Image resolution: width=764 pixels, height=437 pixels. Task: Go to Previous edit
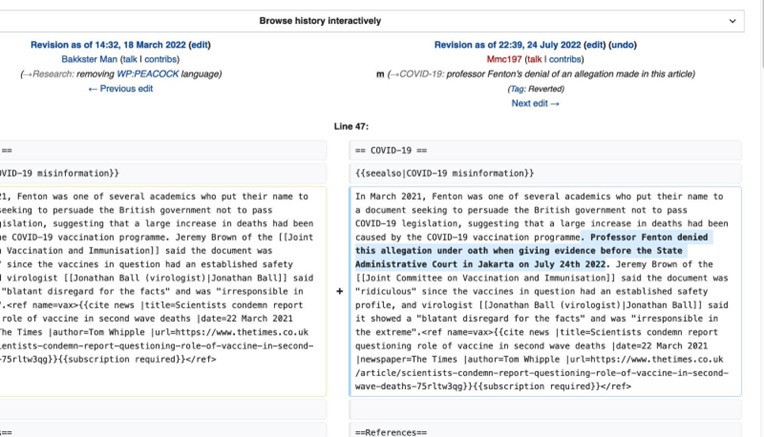120,89
